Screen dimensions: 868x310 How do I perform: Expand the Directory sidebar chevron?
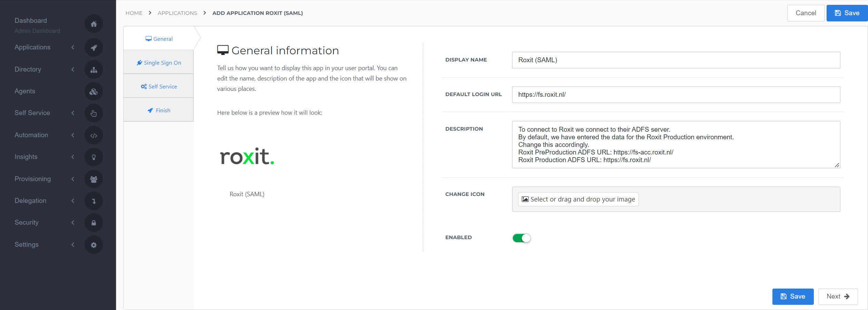[x=73, y=69]
